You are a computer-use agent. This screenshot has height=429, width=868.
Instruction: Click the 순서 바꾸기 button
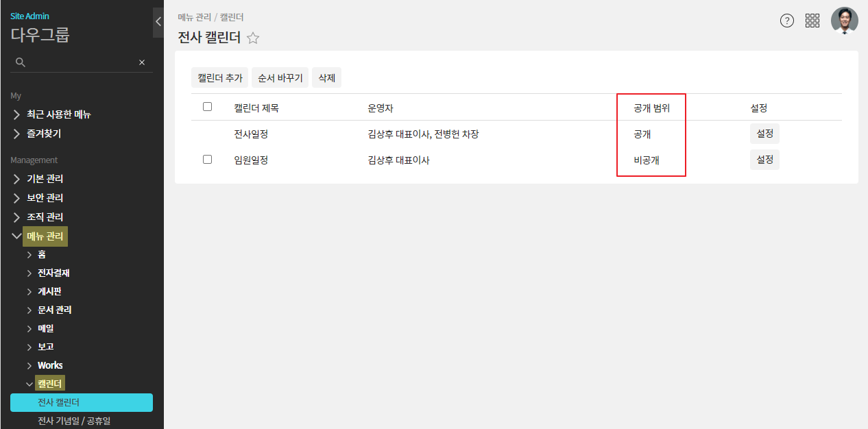click(280, 78)
